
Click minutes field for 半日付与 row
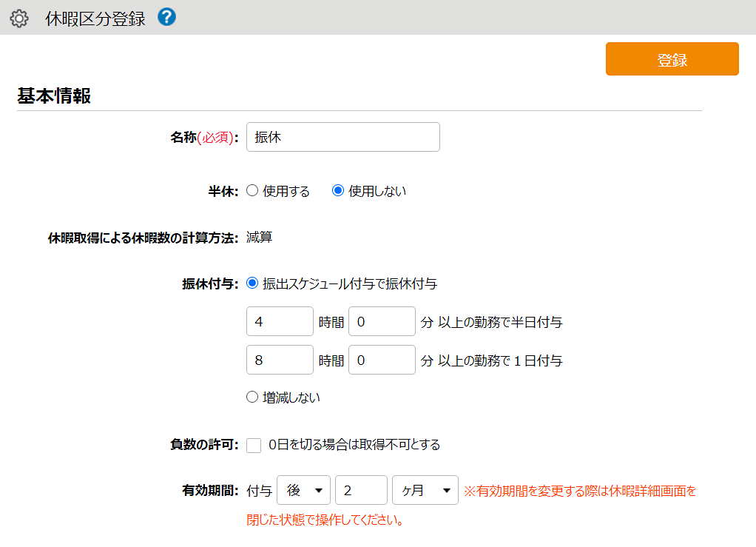coord(382,321)
